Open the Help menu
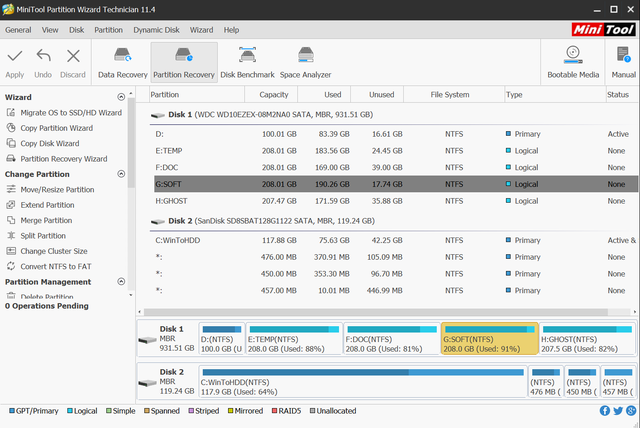The image size is (640, 428). (231, 30)
